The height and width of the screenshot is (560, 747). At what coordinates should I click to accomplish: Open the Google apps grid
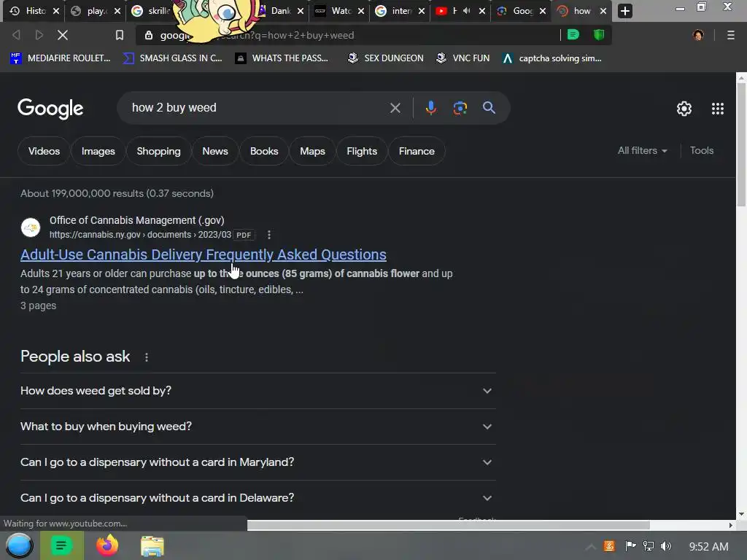(x=718, y=109)
